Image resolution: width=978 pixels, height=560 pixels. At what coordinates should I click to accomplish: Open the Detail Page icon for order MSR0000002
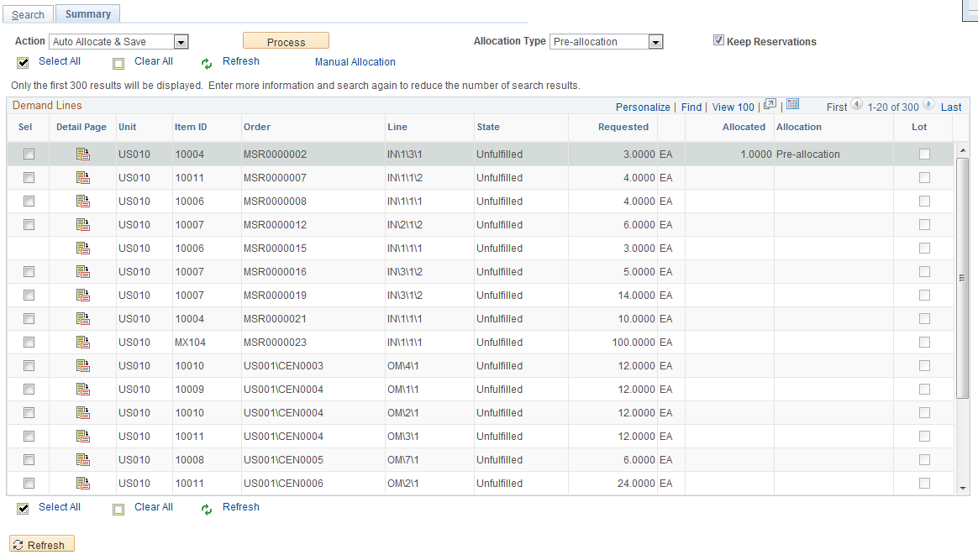(x=81, y=154)
